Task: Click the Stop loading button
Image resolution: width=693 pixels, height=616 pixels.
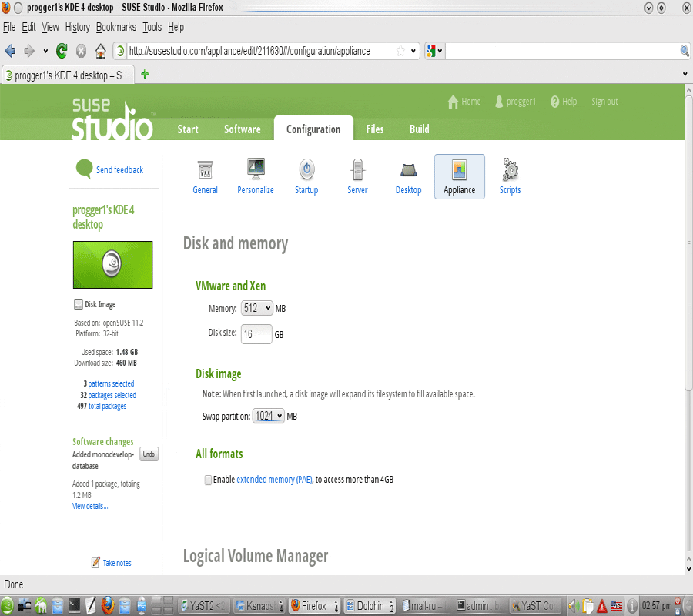Action: tap(81, 51)
